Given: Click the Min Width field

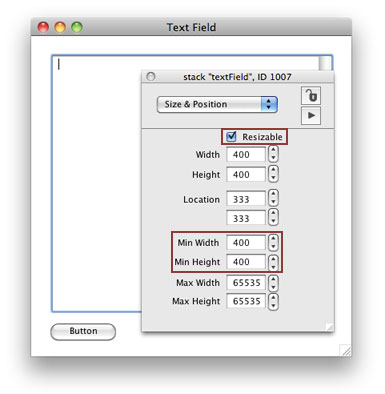Looking at the screenshot, I should [246, 243].
